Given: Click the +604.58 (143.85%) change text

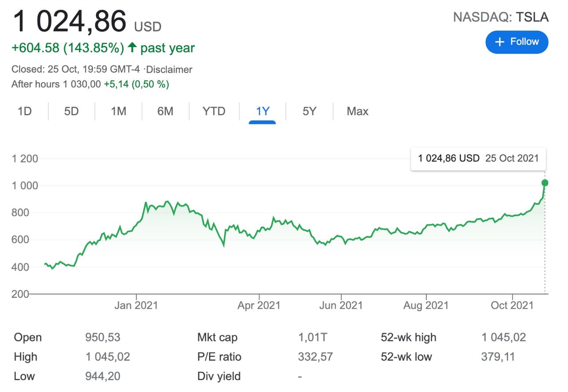Looking at the screenshot, I should (x=68, y=48).
